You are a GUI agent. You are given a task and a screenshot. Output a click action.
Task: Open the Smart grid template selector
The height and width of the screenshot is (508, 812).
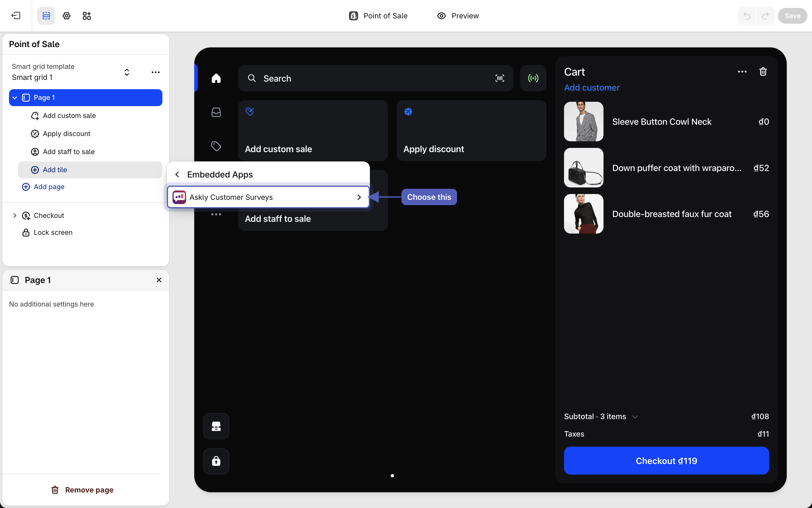coord(127,72)
